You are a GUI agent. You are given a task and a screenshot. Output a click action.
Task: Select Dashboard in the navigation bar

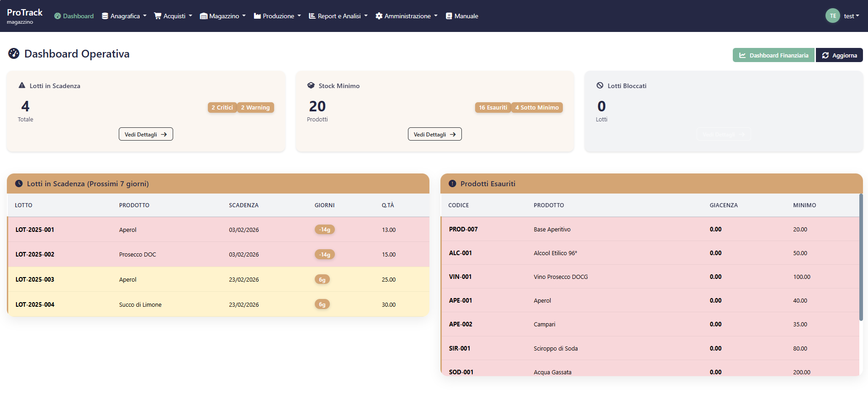click(74, 16)
